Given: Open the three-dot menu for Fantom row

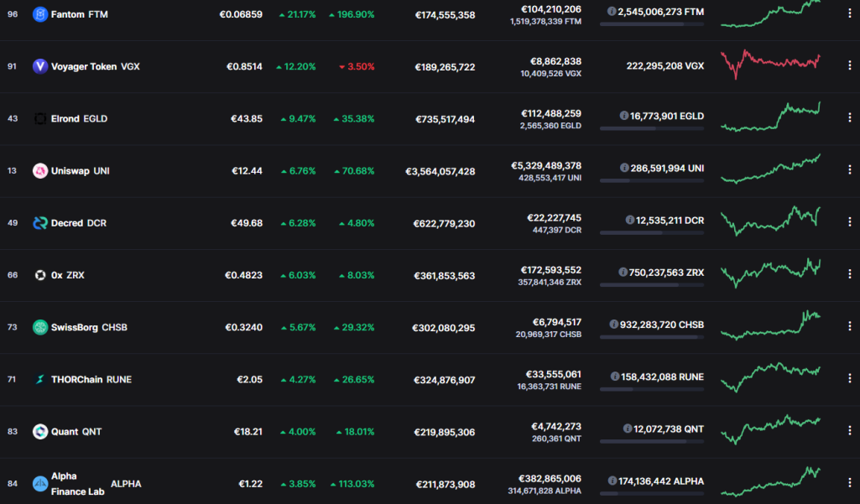Looking at the screenshot, I should click(850, 13).
